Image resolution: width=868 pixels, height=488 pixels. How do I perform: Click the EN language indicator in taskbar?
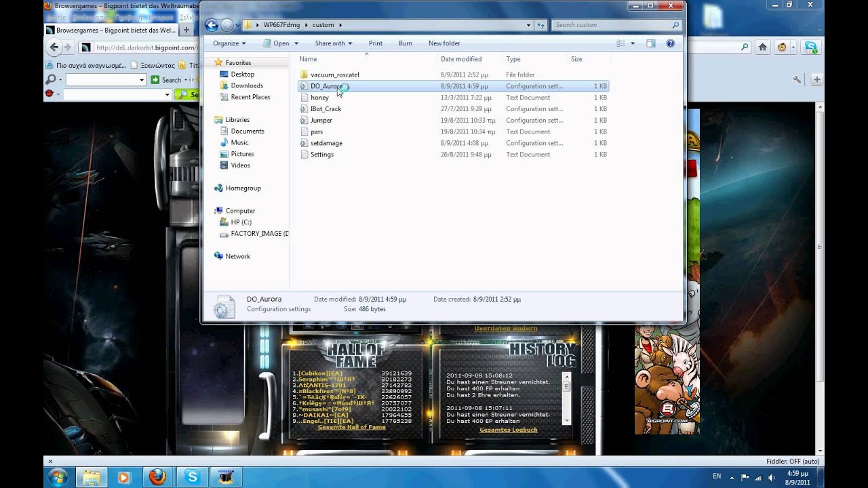coord(717,477)
